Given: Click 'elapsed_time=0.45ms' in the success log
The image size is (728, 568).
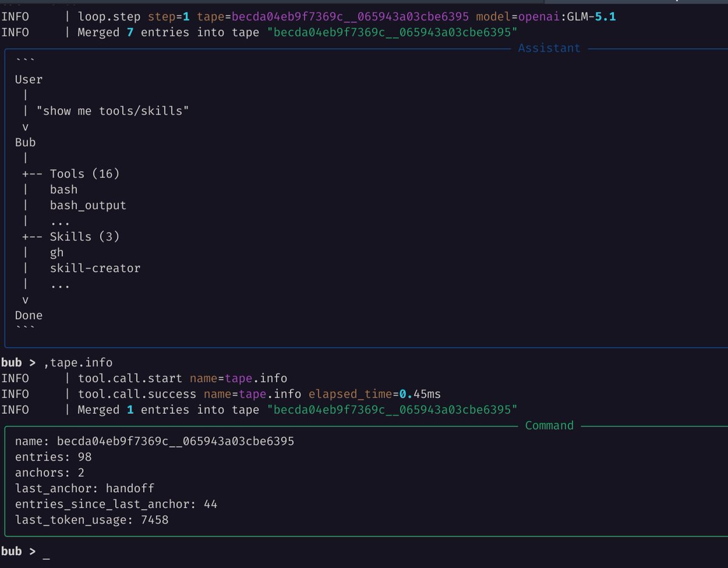Looking at the screenshot, I should [374, 394].
